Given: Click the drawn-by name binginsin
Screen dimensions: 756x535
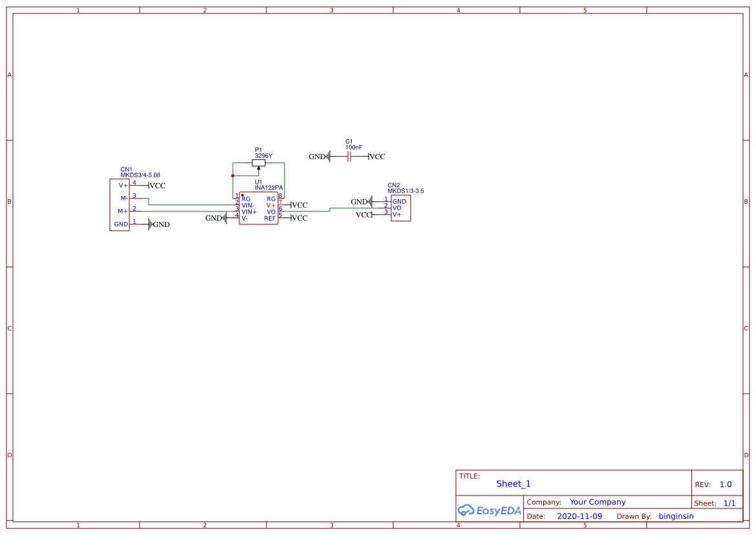Looking at the screenshot, I should [676, 516].
